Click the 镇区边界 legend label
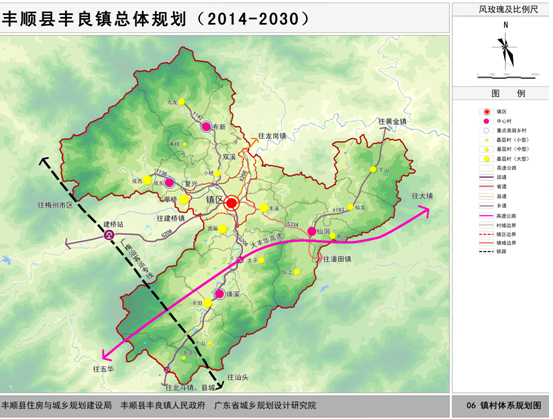 point(506,234)
